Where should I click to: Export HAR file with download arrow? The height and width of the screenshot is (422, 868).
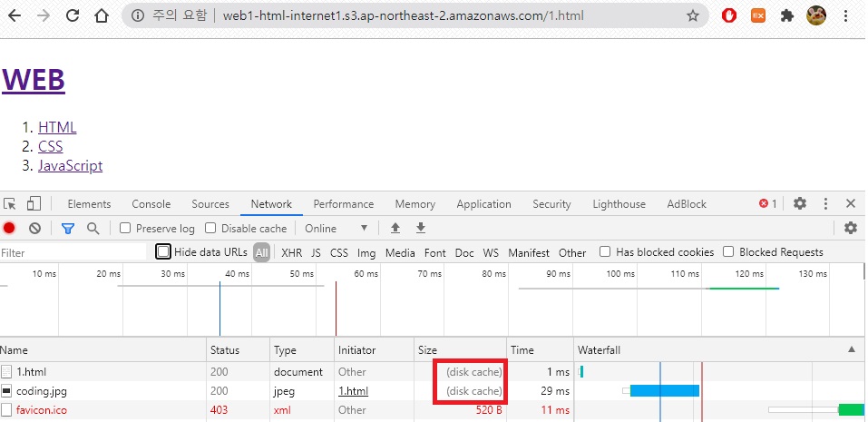point(421,228)
